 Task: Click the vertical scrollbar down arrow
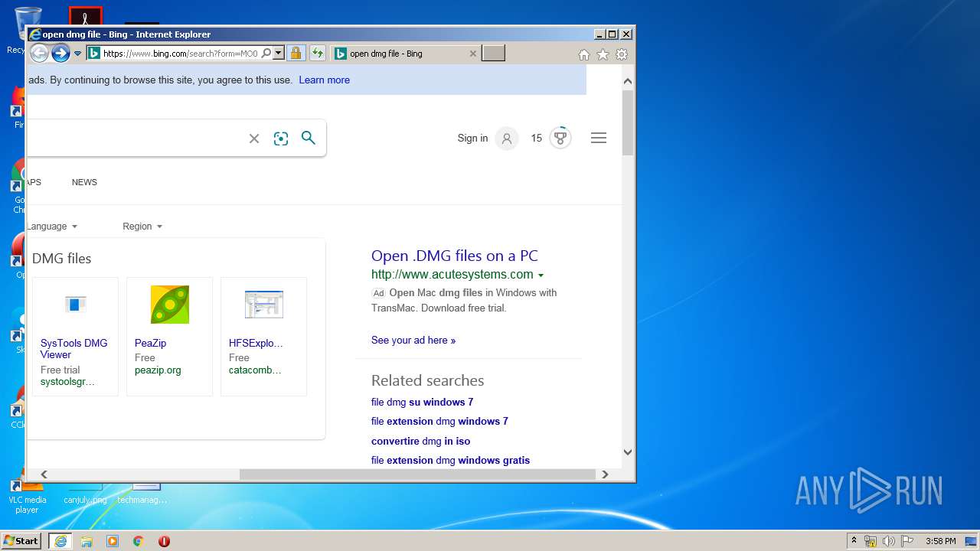628,452
